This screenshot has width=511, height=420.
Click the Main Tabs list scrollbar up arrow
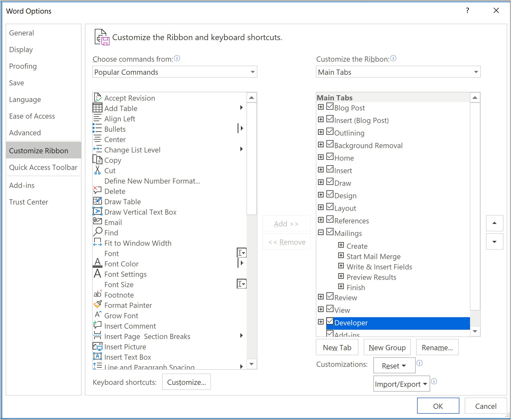click(x=475, y=97)
